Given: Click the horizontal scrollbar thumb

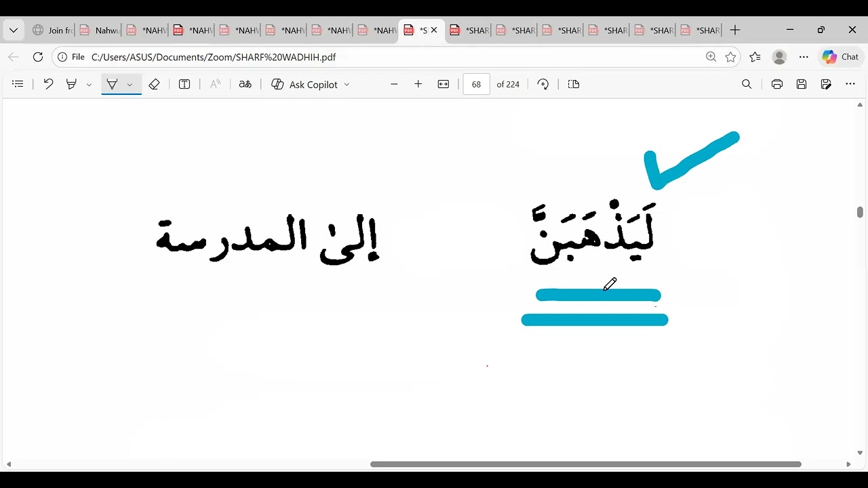Looking at the screenshot, I should point(586,464).
